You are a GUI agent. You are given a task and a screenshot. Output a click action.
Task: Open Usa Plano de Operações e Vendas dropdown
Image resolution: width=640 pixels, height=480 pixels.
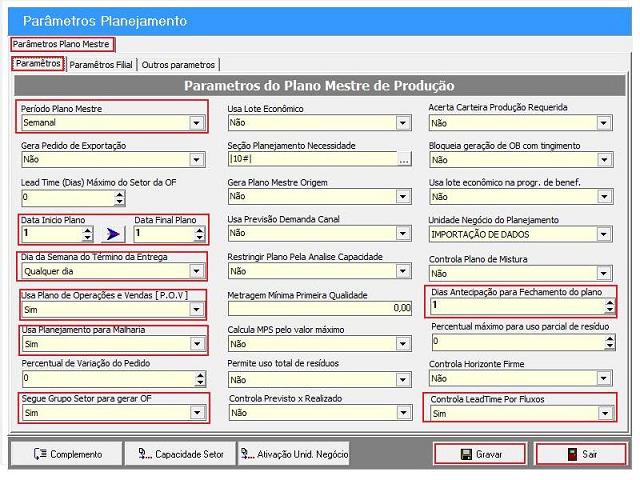pyautogui.click(x=197, y=310)
